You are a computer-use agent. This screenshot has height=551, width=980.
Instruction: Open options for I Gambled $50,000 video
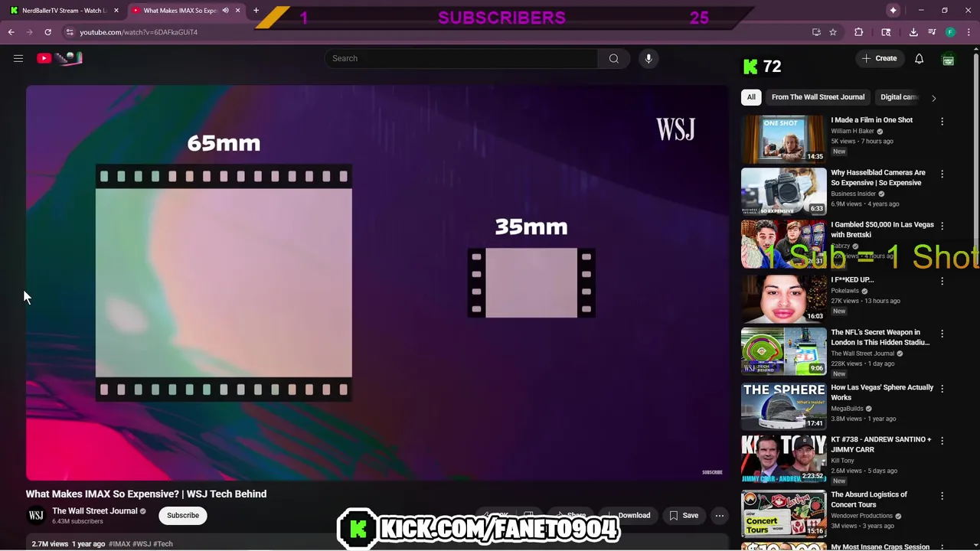942,226
